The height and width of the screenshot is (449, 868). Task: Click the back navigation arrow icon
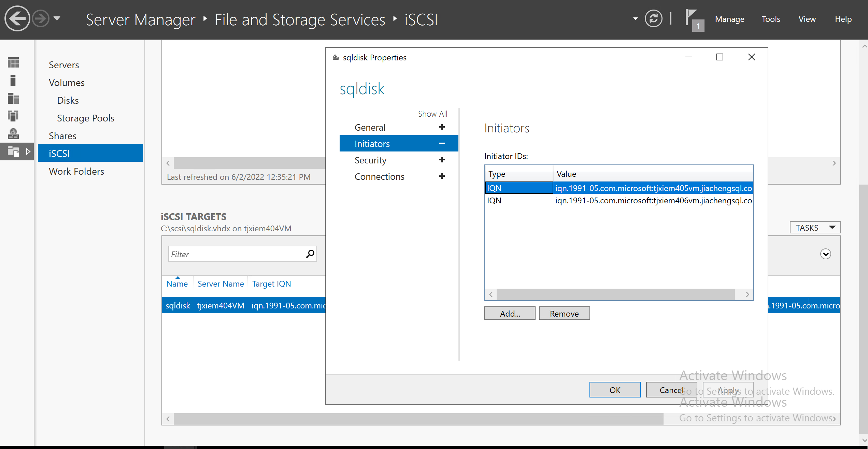tap(17, 19)
